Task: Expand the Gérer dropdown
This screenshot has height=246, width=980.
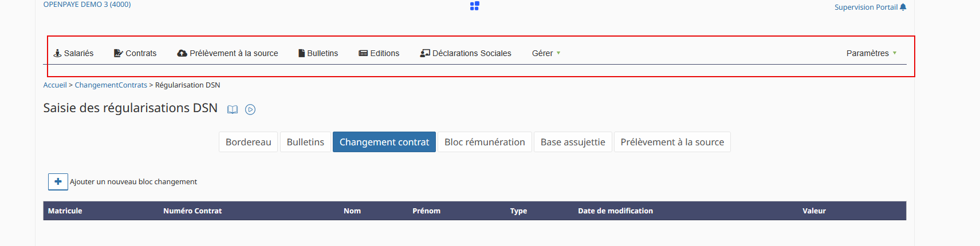Action: point(546,53)
